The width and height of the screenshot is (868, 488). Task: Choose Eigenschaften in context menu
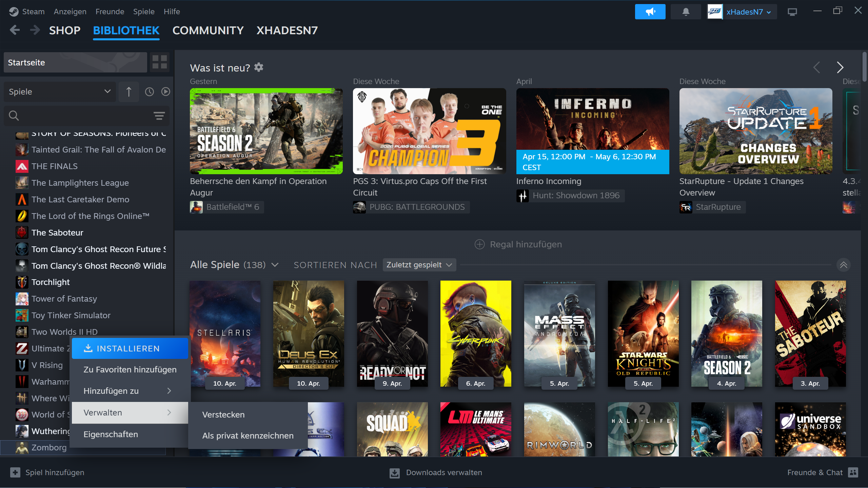(x=130, y=434)
